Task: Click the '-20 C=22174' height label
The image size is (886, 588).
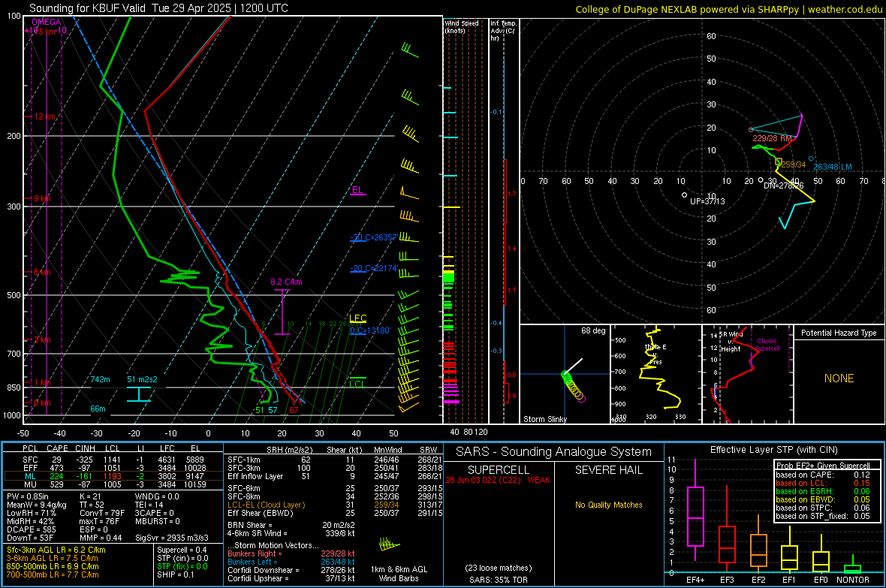Action: pos(374,268)
